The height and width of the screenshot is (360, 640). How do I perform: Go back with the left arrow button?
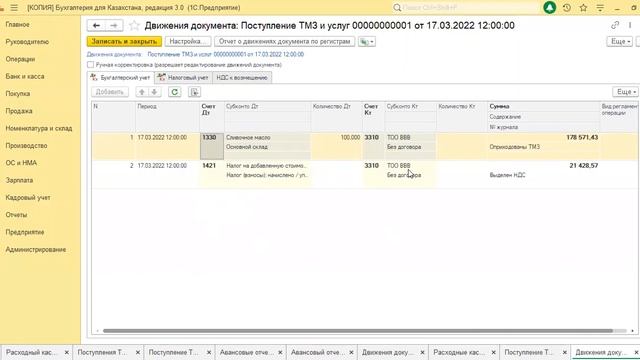coord(96,25)
